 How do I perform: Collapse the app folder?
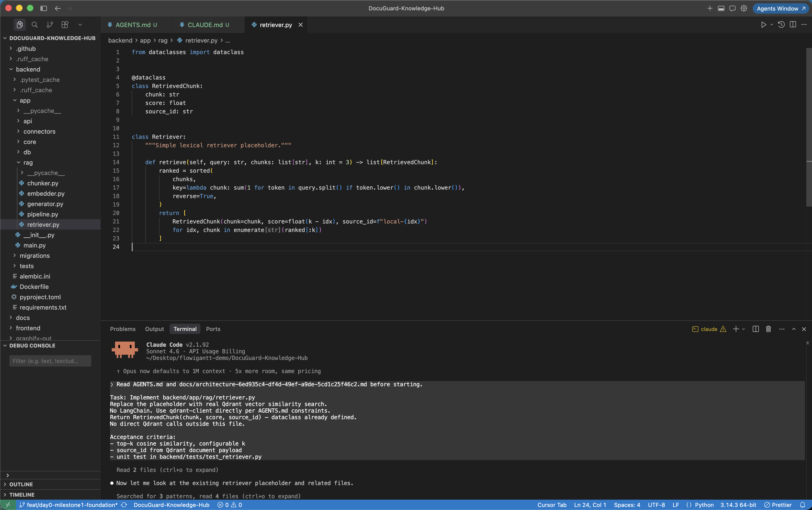[50, 100]
